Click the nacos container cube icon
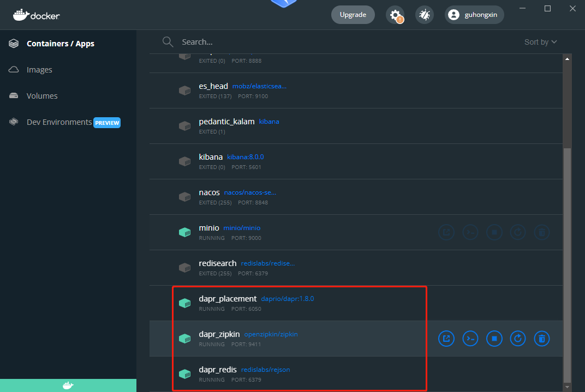 pos(184,197)
